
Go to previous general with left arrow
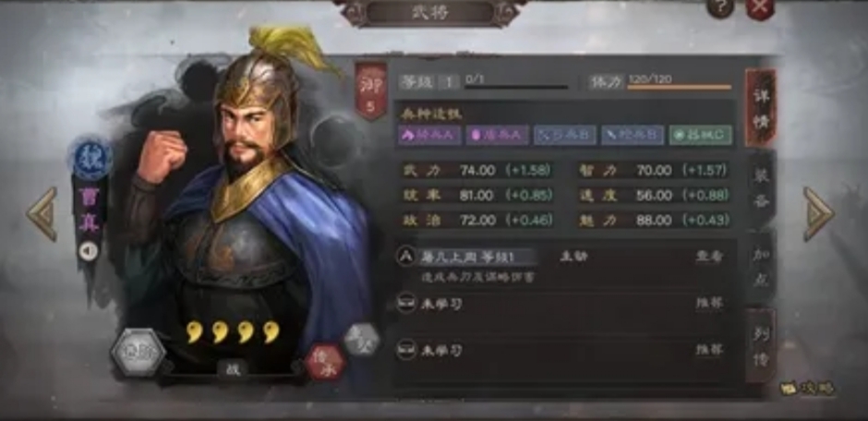point(42,213)
